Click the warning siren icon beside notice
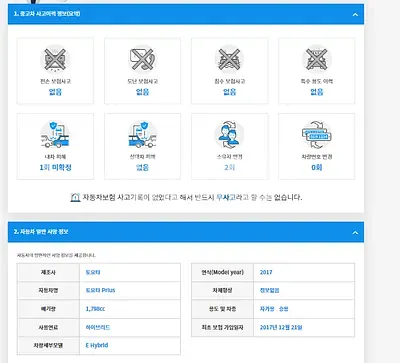This screenshot has height=363, width=400. pyautogui.click(x=75, y=197)
